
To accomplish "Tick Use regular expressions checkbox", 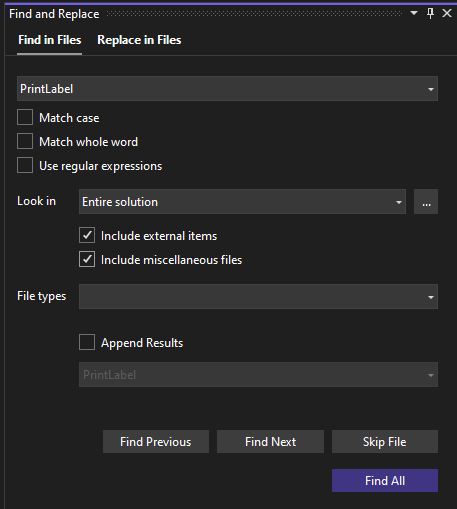I will [x=25, y=165].
